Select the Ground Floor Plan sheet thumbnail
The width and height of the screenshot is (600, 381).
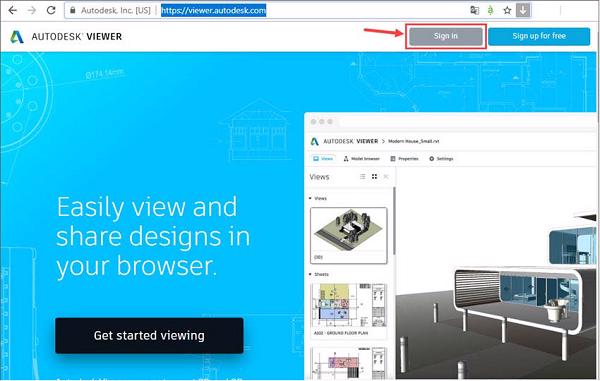coord(349,311)
